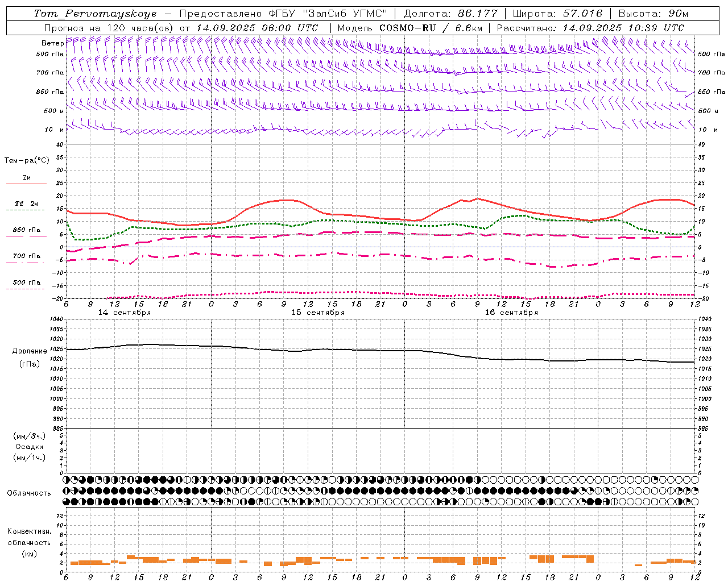Select the "16 сентября" date label
Viewport: 728px width, 582px height.
[511, 313]
